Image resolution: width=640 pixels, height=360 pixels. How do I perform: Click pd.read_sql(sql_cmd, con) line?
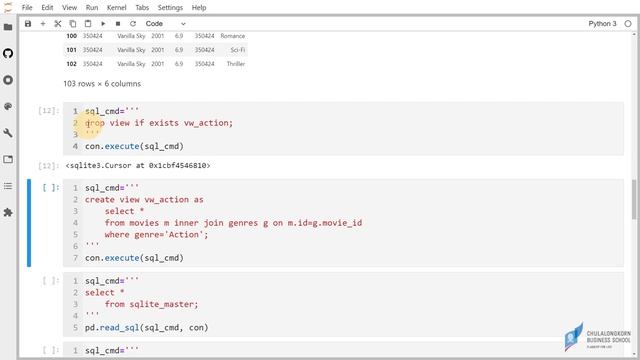pos(147,328)
